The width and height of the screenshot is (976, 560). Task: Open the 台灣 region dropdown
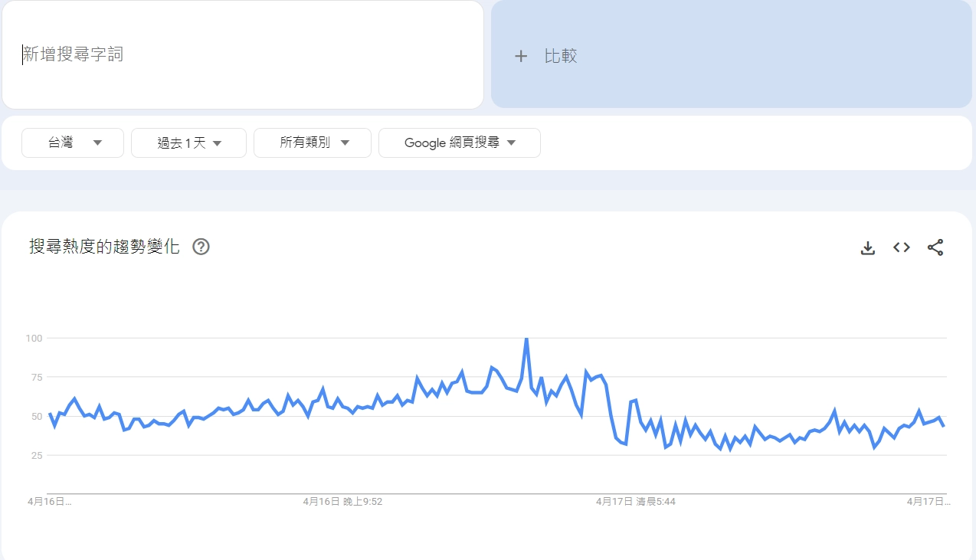(73, 142)
